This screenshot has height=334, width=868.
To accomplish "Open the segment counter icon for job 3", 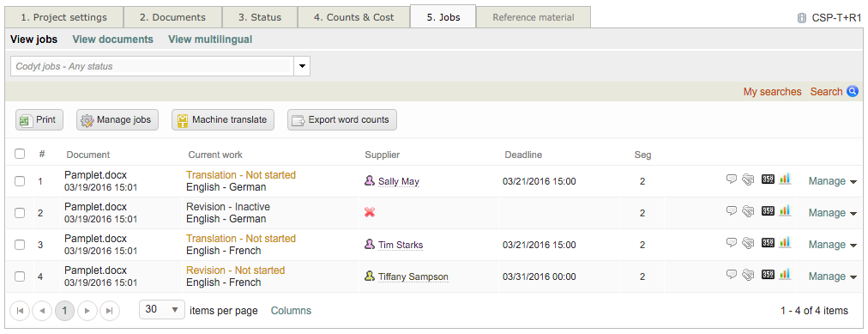I will coord(768,243).
